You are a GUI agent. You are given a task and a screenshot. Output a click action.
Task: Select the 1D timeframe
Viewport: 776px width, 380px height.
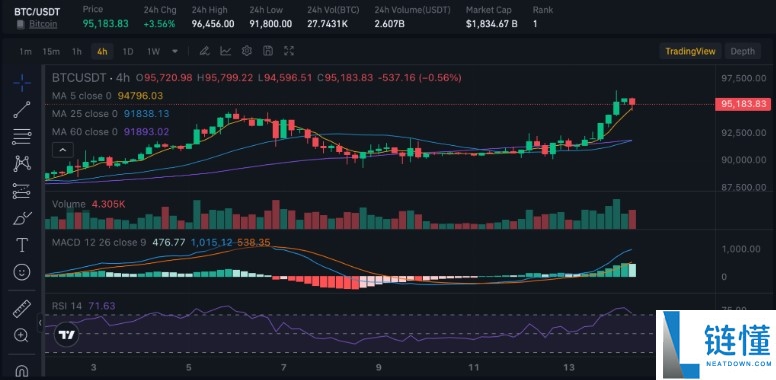point(128,51)
